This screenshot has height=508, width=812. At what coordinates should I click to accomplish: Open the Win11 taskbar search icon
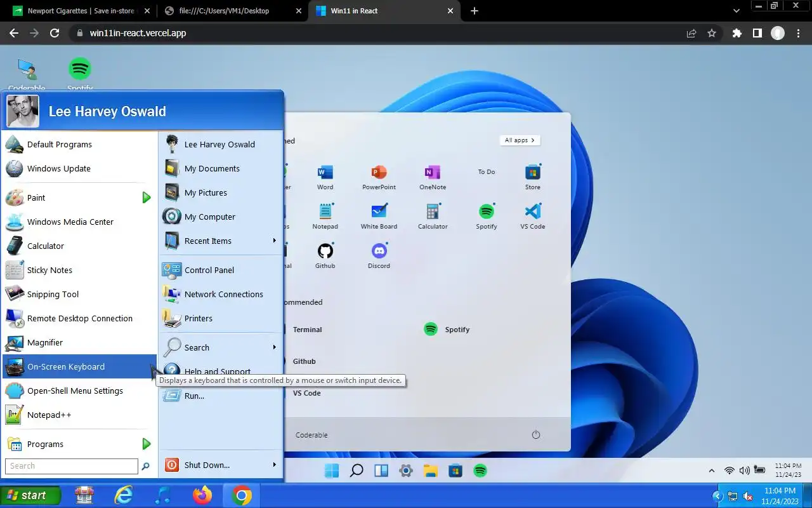pyautogui.click(x=357, y=471)
